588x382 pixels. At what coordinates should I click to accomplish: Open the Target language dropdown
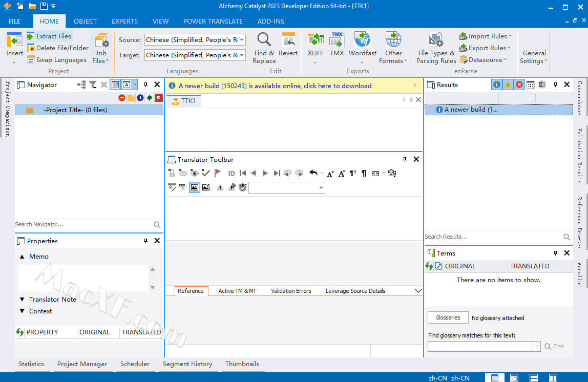point(242,55)
